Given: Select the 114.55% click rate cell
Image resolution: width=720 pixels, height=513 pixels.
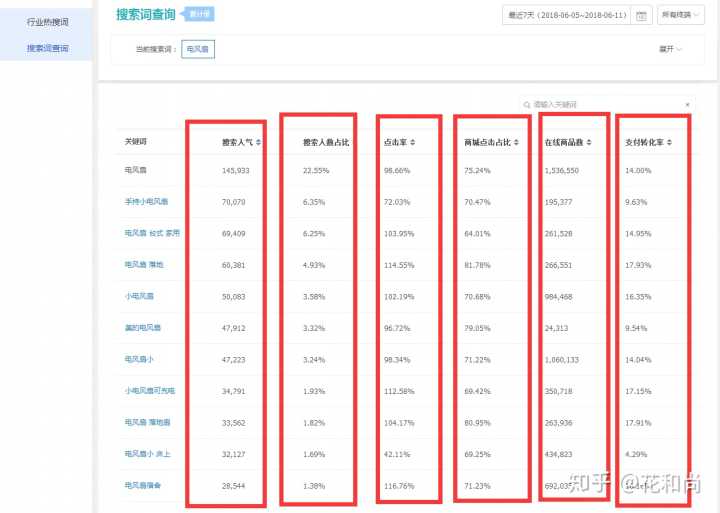Looking at the screenshot, I should (399, 265).
